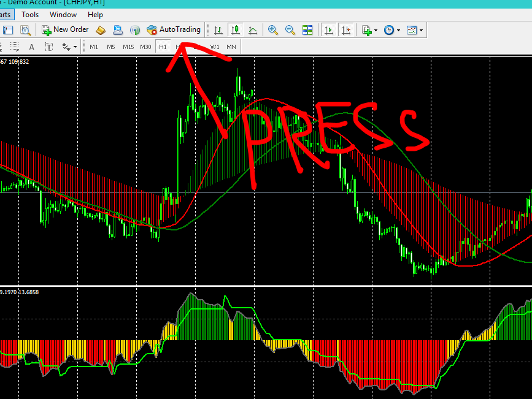This screenshot has height=399, width=532.
Task: Open the chart templates icon
Action: coord(412,30)
